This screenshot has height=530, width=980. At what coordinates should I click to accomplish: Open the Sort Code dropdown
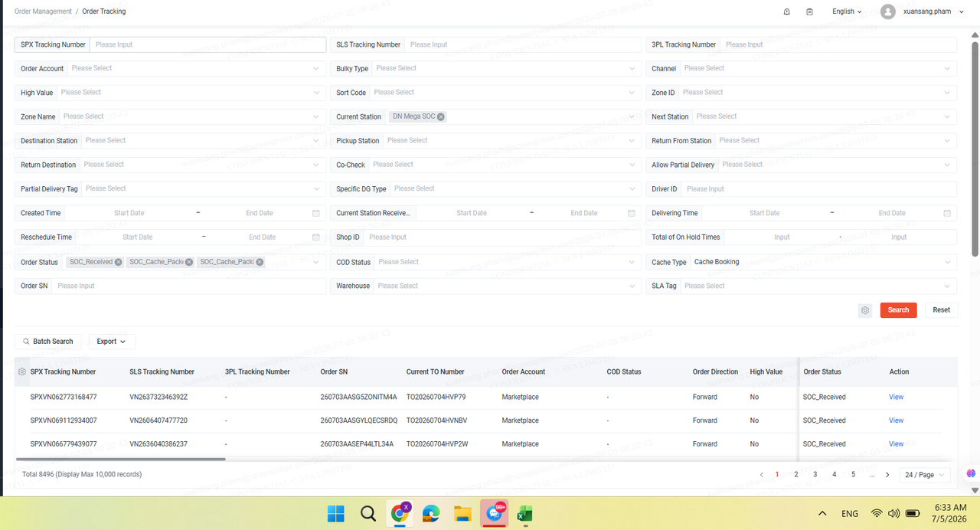pos(485,93)
